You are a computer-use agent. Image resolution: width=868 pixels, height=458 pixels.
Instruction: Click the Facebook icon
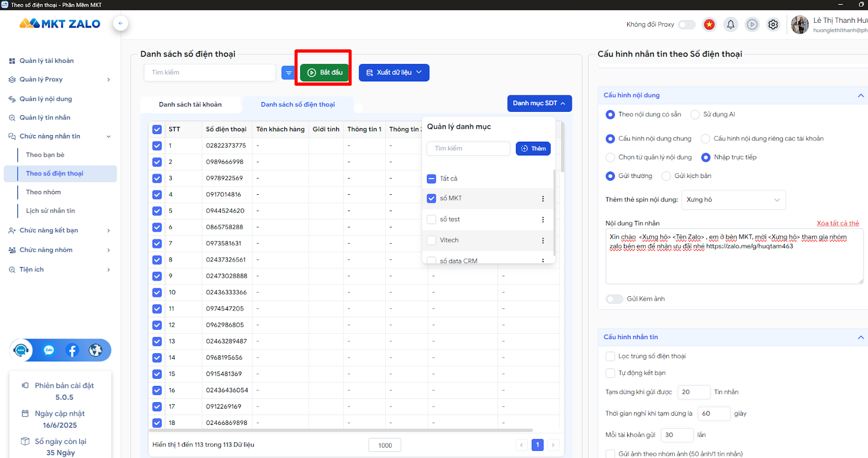click(72, 350)
